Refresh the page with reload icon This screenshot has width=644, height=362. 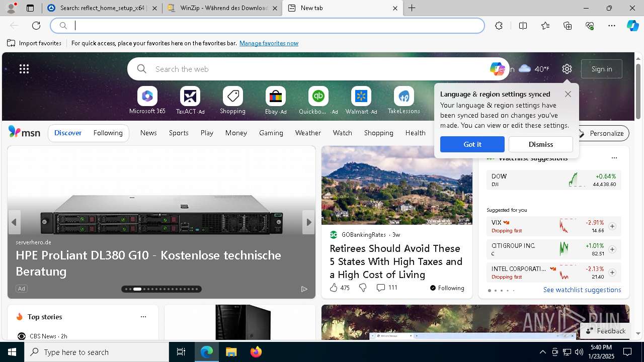[x=36, y=26]
